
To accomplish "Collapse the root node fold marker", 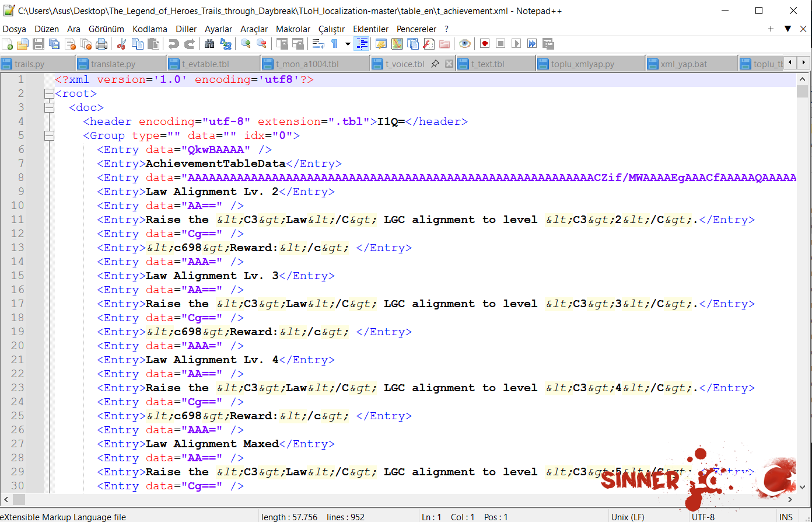I will (49, 93).
